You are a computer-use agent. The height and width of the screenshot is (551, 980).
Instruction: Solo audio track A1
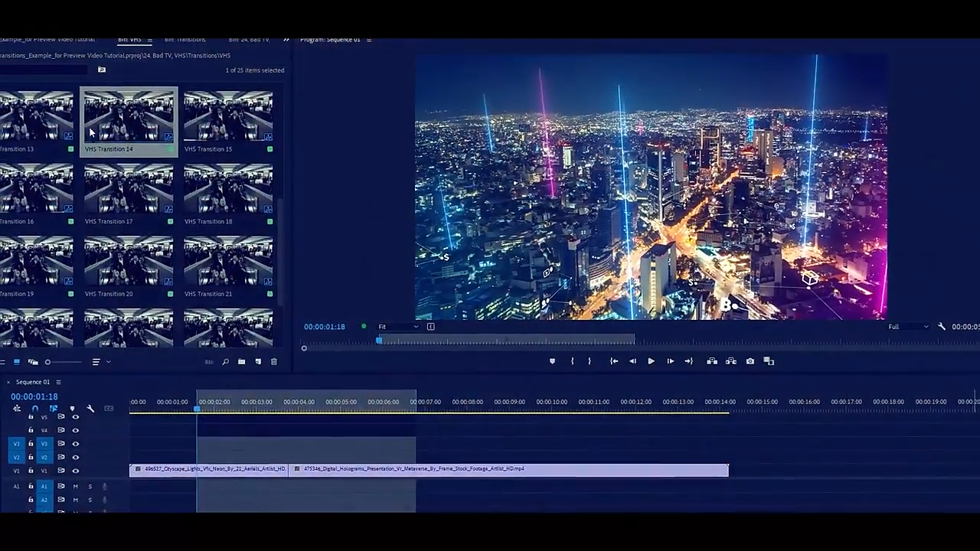click(90, 487)
